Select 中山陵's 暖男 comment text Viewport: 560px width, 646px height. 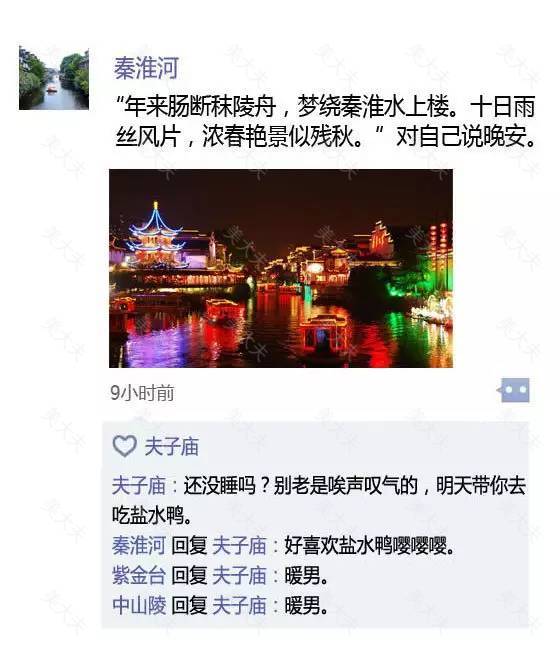[x=306, y=606]
